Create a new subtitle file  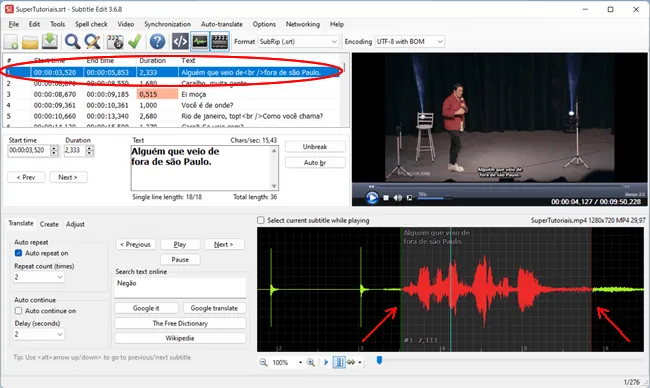point(11,41)
